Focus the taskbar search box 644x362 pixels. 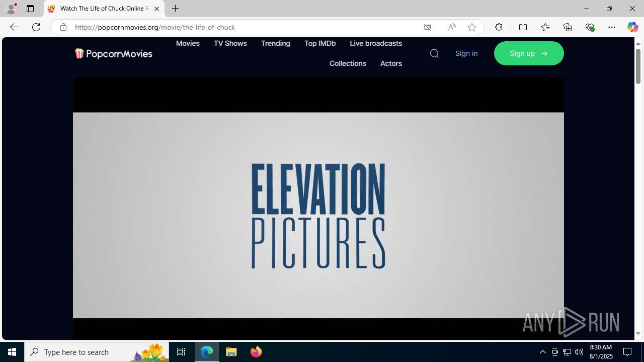pyautogui.click(x=97, y=352)
